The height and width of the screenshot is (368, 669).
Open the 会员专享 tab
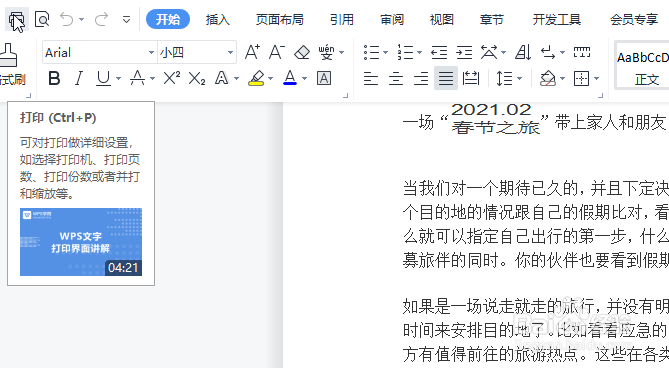(x=634, y=20)
